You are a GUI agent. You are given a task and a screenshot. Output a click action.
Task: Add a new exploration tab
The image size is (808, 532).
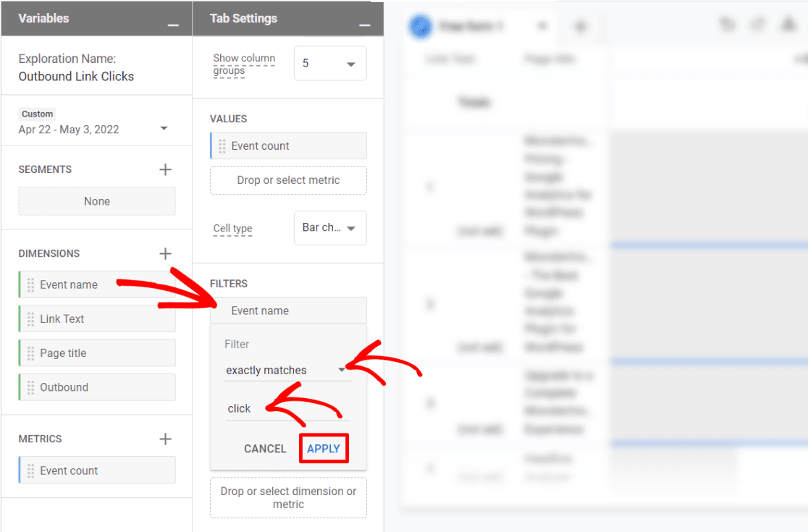pos(580,27)
